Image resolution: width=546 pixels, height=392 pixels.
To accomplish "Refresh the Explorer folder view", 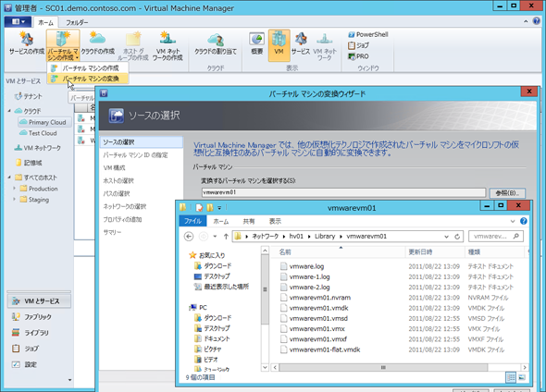I will tap(457, 237).
